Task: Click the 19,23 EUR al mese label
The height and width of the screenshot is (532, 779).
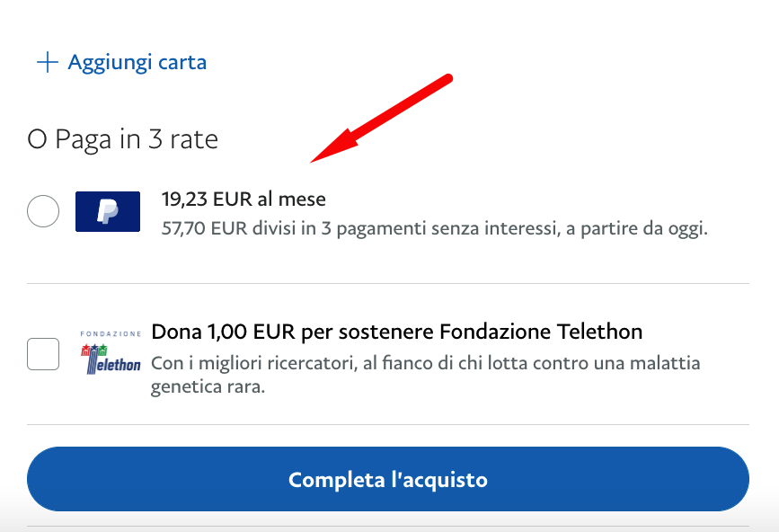Action: [243, 199]
